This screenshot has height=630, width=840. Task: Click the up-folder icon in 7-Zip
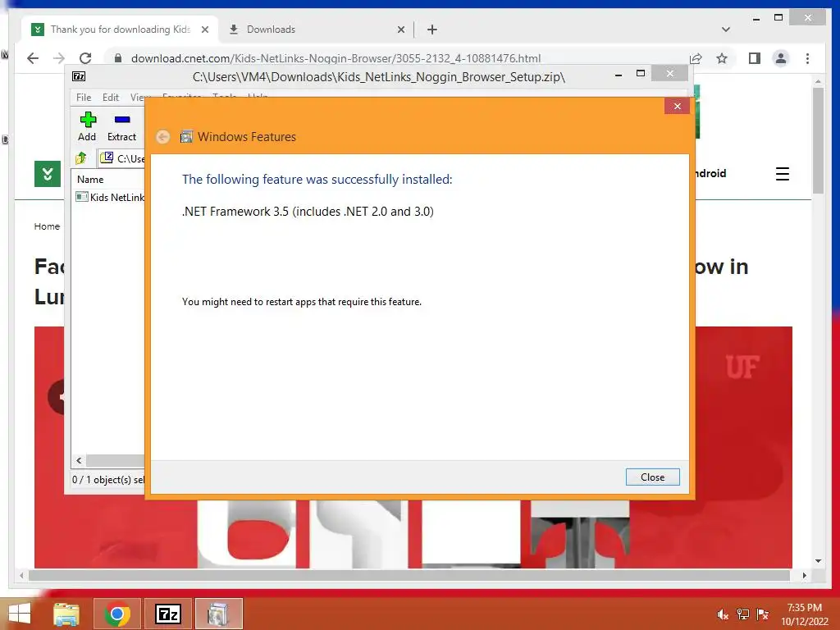pos(81,158)
